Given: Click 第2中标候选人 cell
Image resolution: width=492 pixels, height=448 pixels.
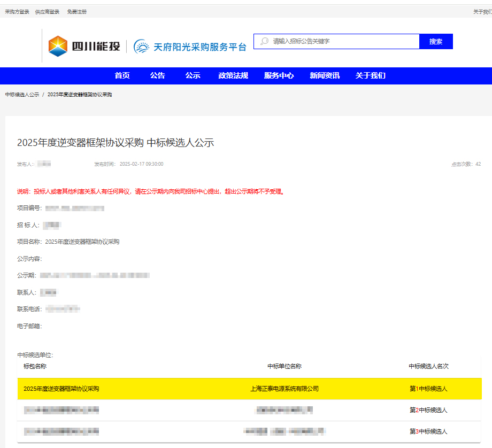Looking at the screenshot, I should click(428, 411).
